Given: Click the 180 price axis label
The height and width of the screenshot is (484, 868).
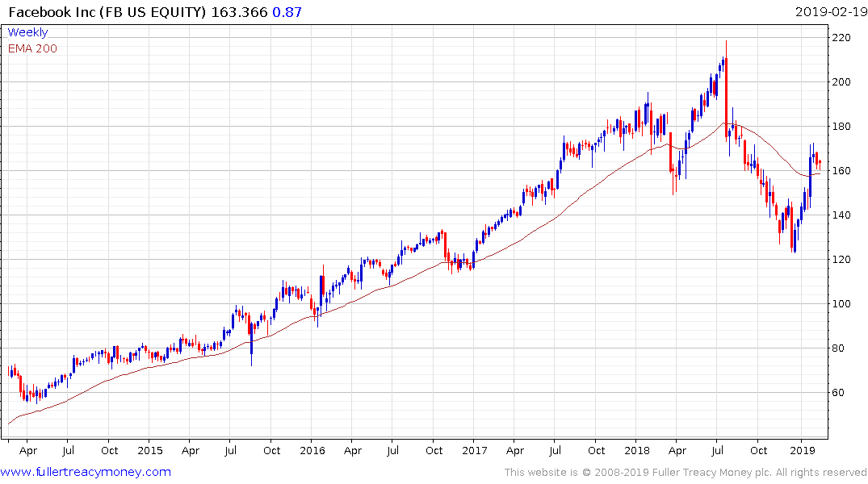Looking at the screenshot, I should 841,126.
